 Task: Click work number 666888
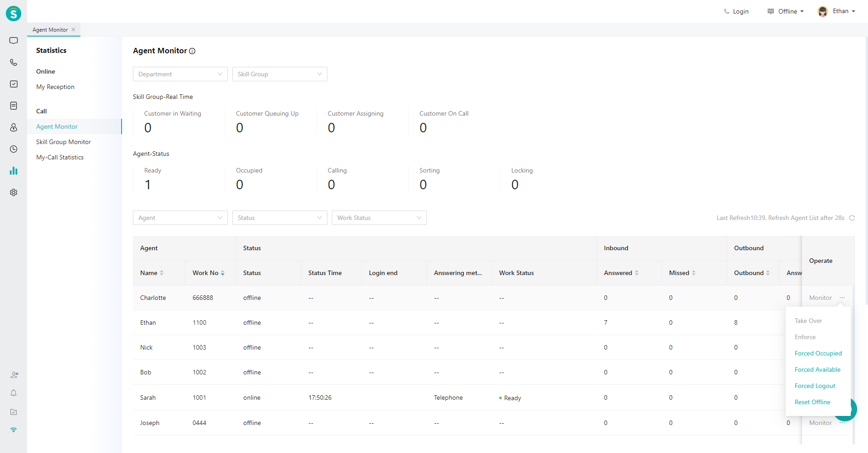(203, 298)
